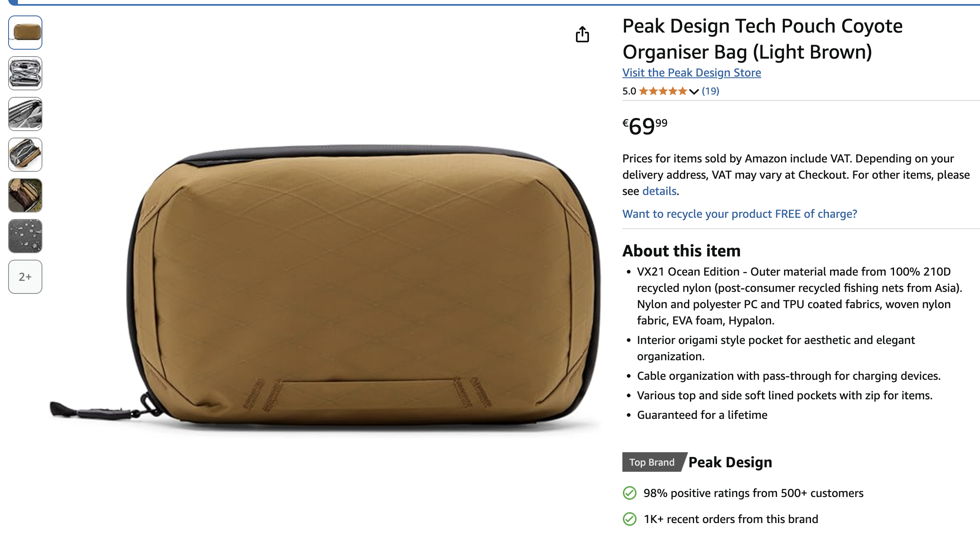Click the €69.99 price
The height and width of the screenshot is (543, 980).
coord(645,126)
